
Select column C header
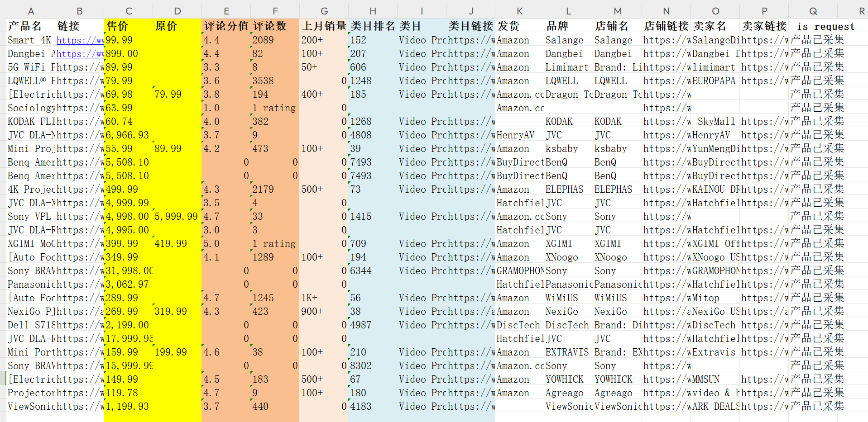click(x=129, y=11)
